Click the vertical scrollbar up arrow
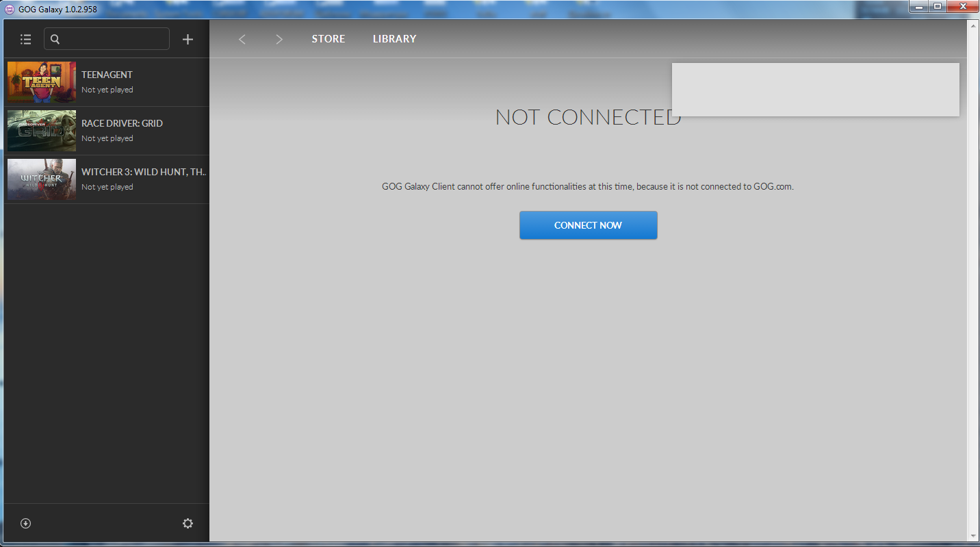 973,25
